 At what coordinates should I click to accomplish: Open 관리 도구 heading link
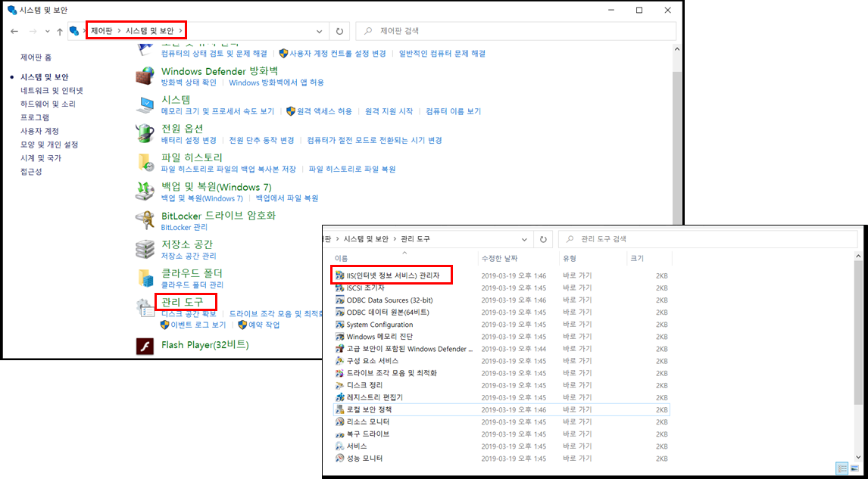point(182,302)
